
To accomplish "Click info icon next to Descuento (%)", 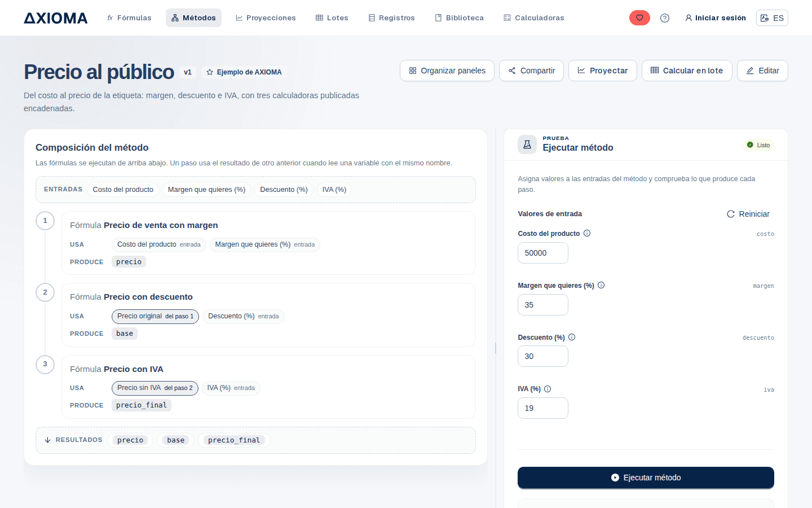I will tap(572, 337).
